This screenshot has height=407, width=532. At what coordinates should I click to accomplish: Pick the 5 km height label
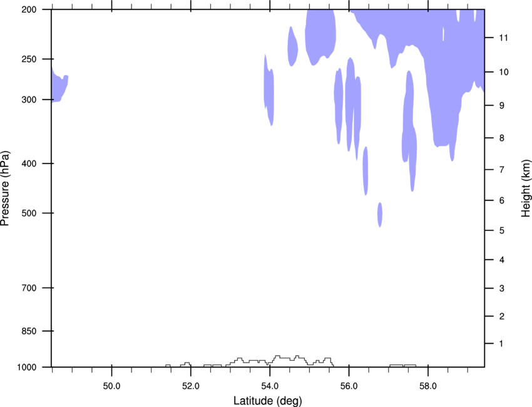pyautogui.click(x=502, y=230)
